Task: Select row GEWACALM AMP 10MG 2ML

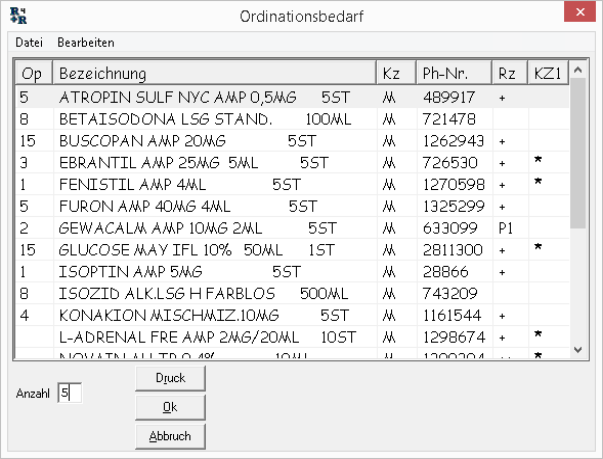Action: pyautogui.click(x=292, y=228)
